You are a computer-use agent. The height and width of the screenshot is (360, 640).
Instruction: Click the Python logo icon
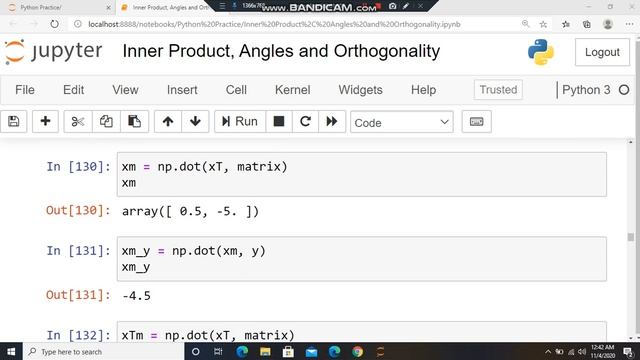[x=541, y=52]
